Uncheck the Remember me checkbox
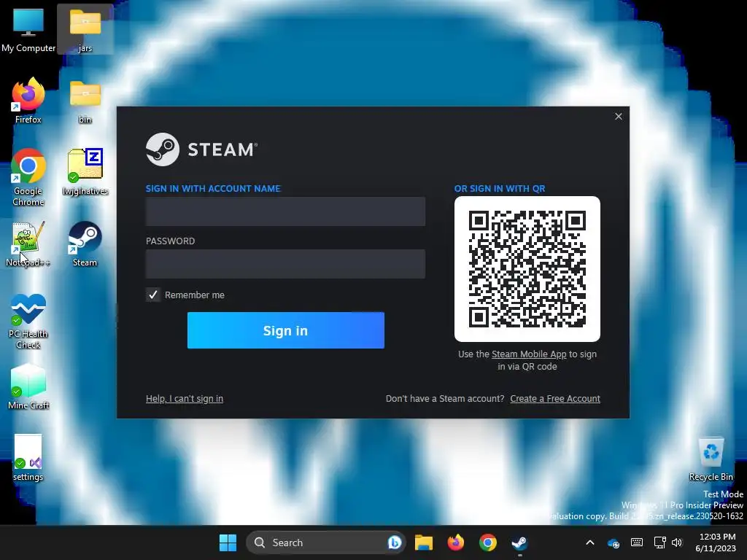 [x=153, y=295]
